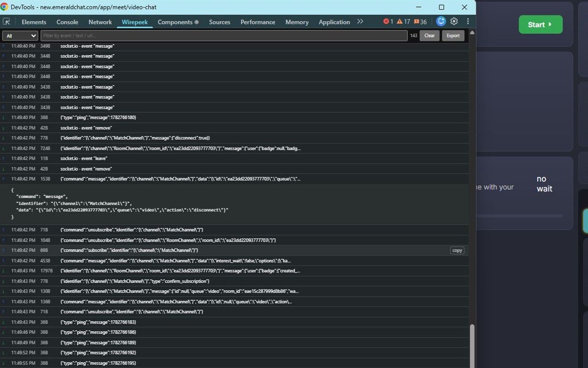This screenshot has height=368, width=588.
Task: Click the Wirepeek list vertical scrollbar thumb
Action: click(x=472, y=345)
